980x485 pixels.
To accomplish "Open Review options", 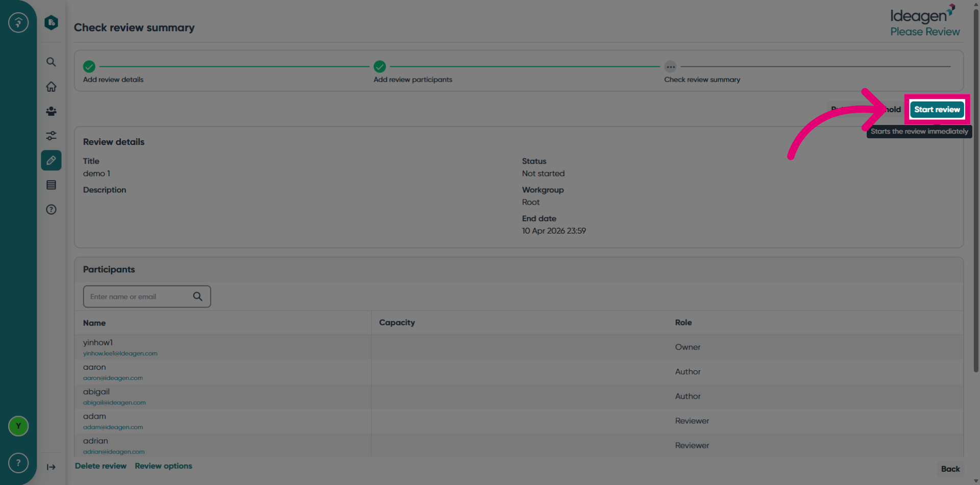I will [163, 466].
